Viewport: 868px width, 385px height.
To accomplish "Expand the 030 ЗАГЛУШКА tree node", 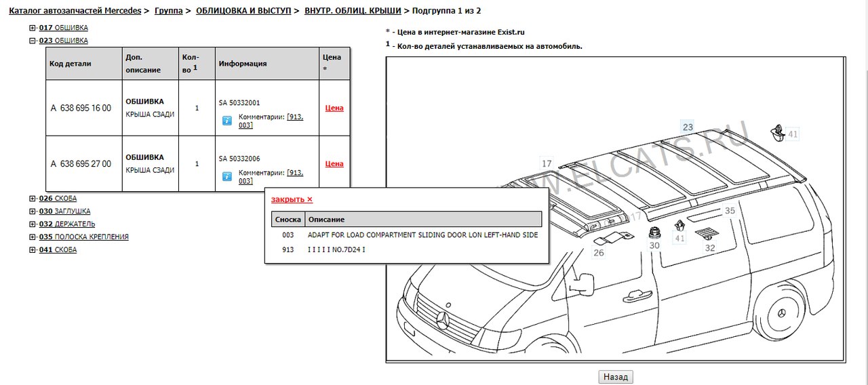I will pos(33,211).
